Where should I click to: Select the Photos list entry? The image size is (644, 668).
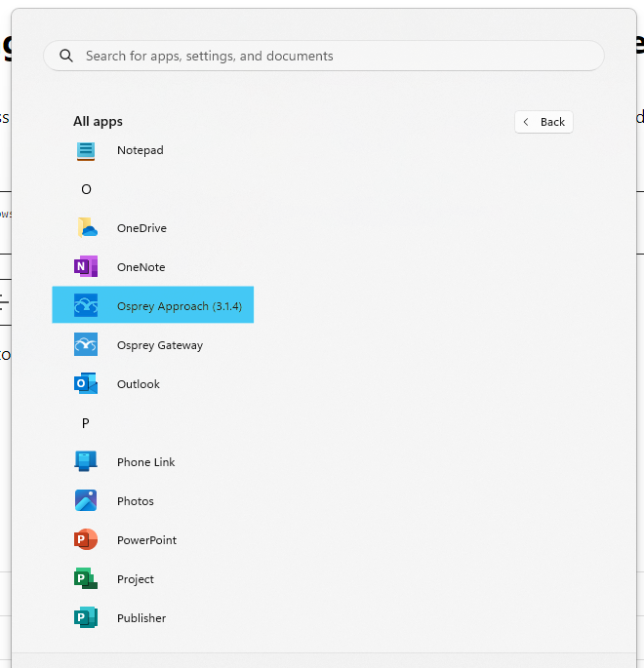pyautogui.click(x=152, y=501)
